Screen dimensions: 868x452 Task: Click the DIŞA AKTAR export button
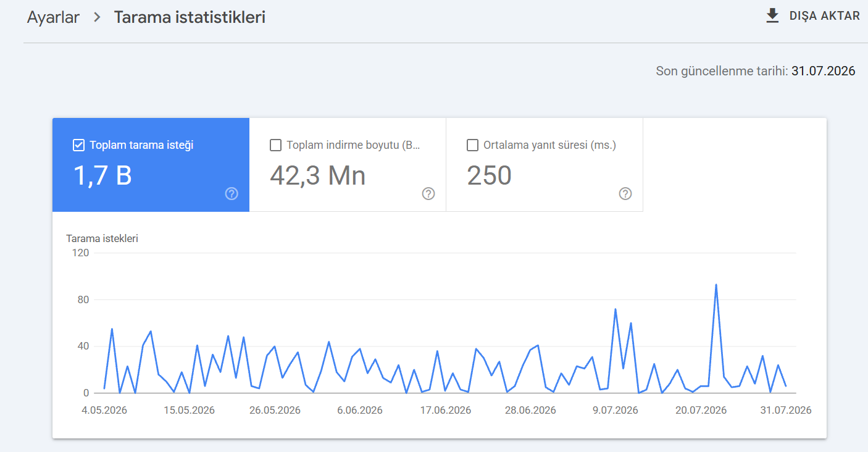(x=812, y=16)
